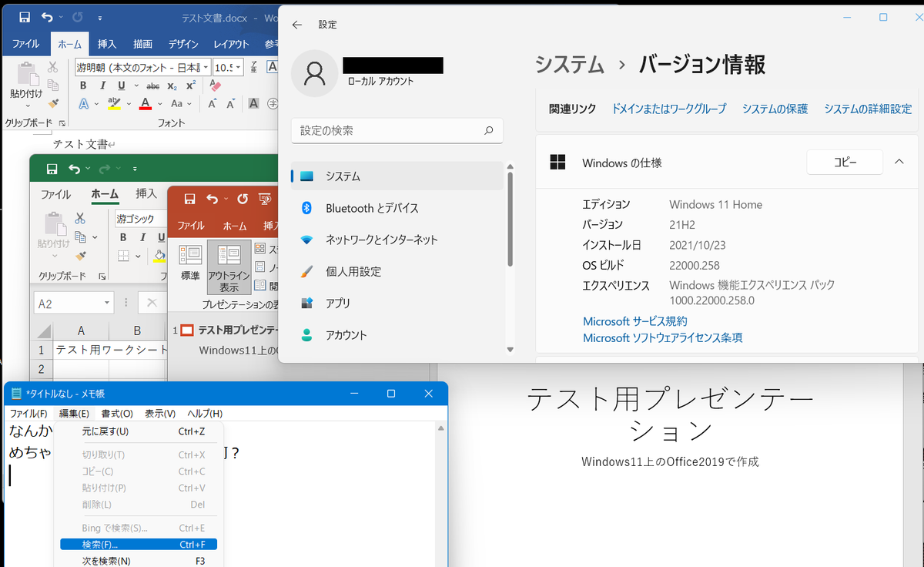
Task: Click PowerPoint's repeat/redo circular arrow
Action: (243, 199)
